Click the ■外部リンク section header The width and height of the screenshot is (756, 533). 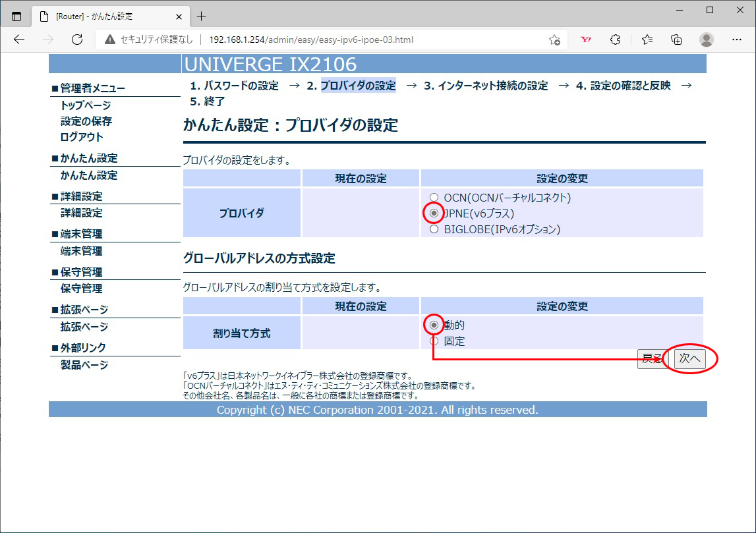pyautogui.click(x=78, y=347)
